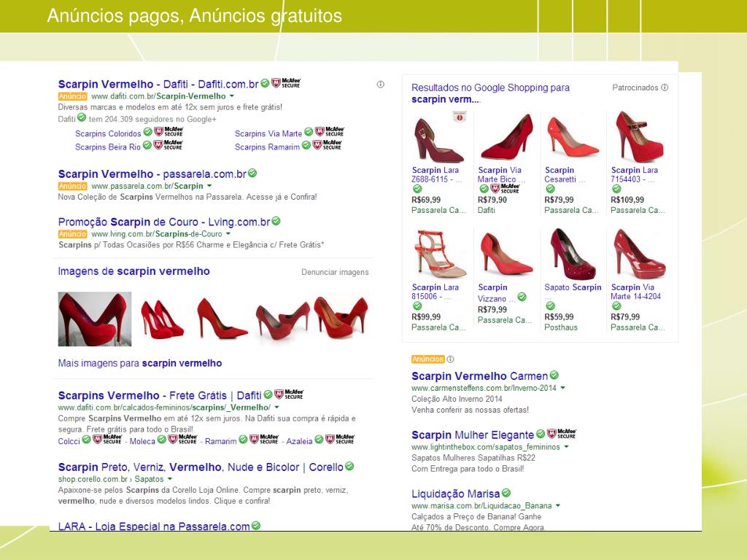Click the green checkmark next to Scarpins Coloridos
Image resolution: width=747 pixels, height=560 pixels.
[x=147, y=132]
